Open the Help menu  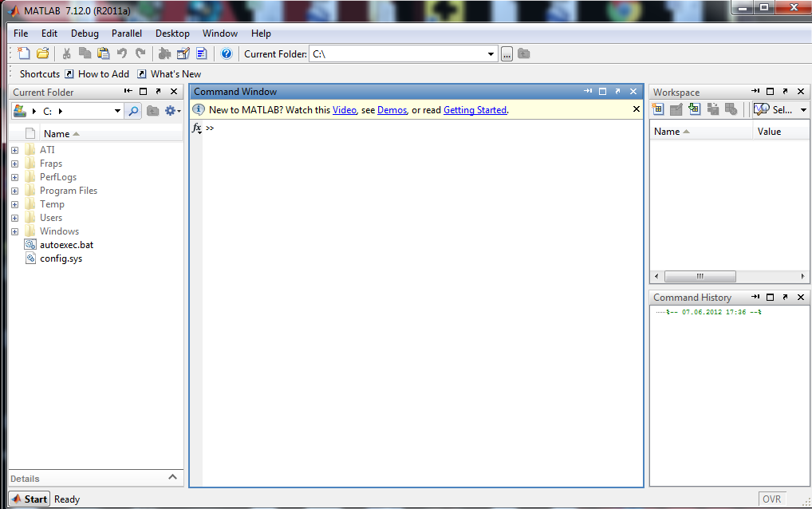(261, 34)
